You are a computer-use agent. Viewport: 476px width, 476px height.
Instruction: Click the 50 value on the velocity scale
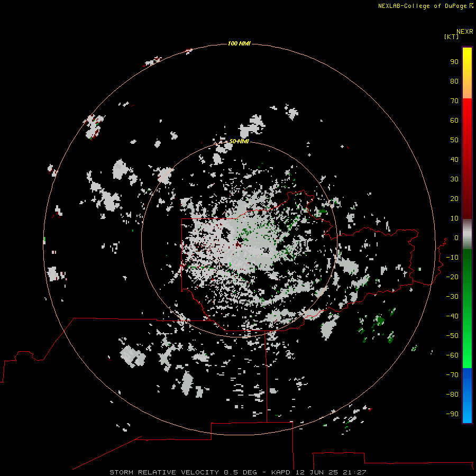tap(454, 140)
